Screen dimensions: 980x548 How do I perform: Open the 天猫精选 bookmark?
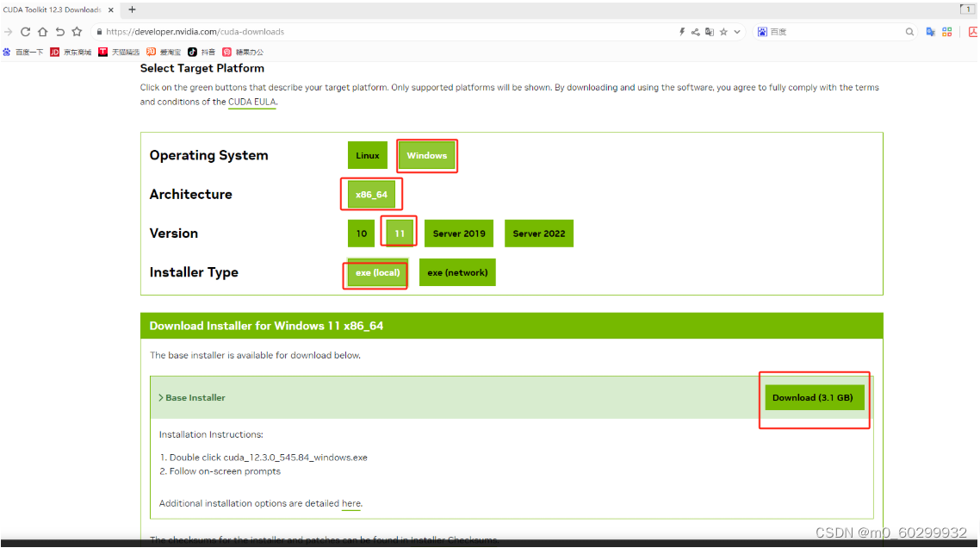119,52
